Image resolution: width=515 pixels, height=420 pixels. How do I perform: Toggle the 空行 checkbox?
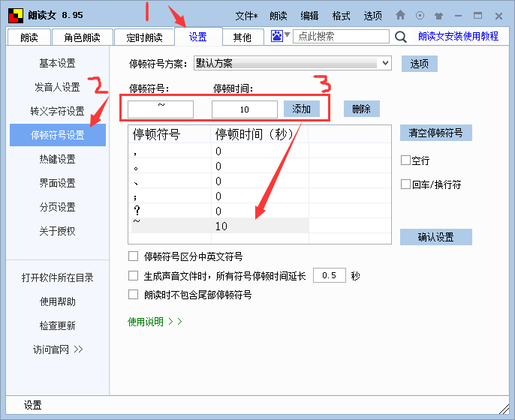coord(405,160)
